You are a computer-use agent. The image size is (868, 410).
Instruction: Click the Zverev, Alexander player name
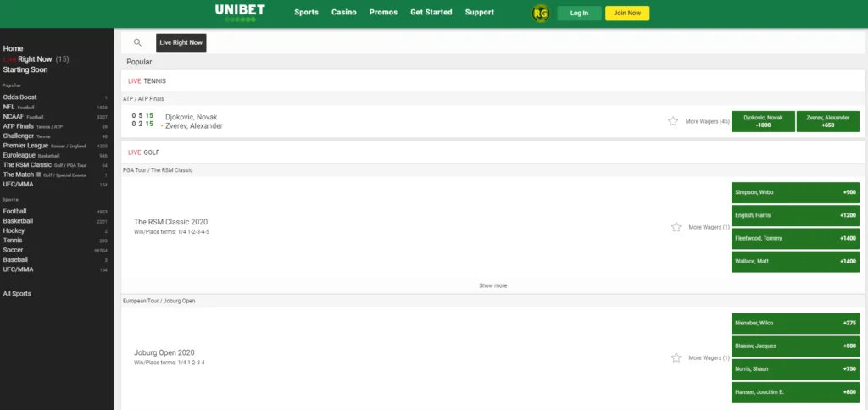click(194, 126)
